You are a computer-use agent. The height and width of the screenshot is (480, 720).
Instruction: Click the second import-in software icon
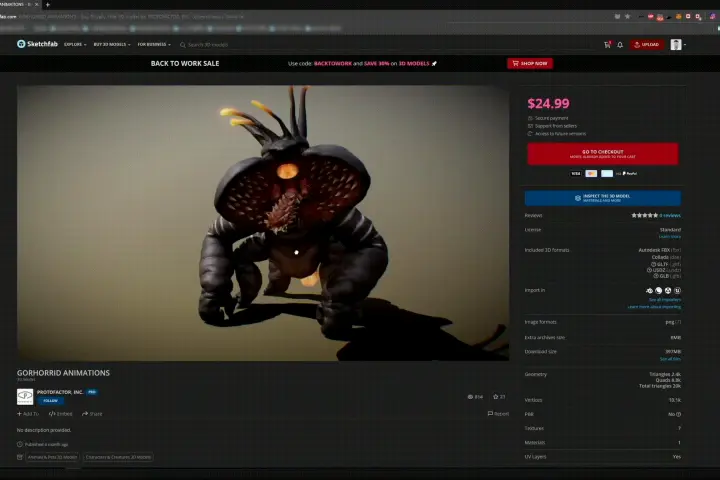[658, 290]
